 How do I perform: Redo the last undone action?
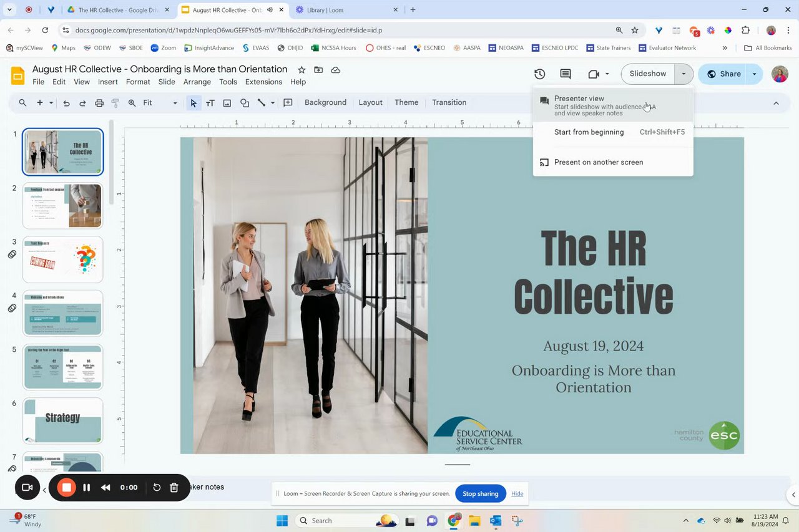[82, 103]
